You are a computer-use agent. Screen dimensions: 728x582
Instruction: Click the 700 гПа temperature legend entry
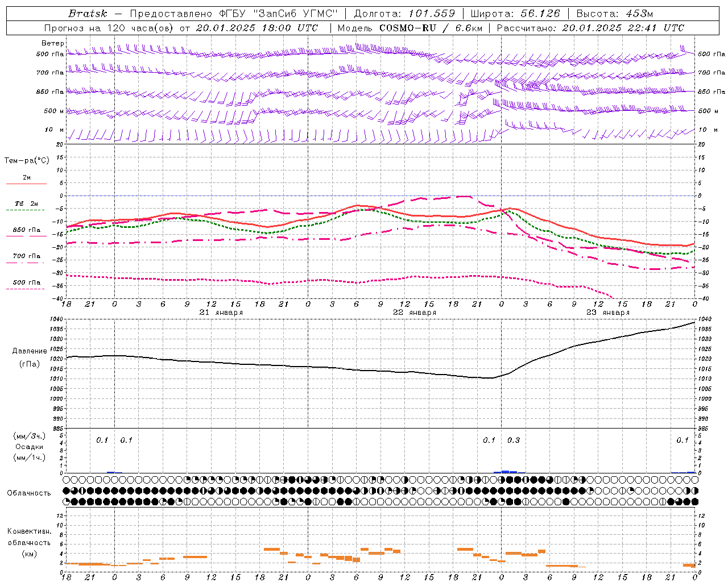[x=27, y=256]
